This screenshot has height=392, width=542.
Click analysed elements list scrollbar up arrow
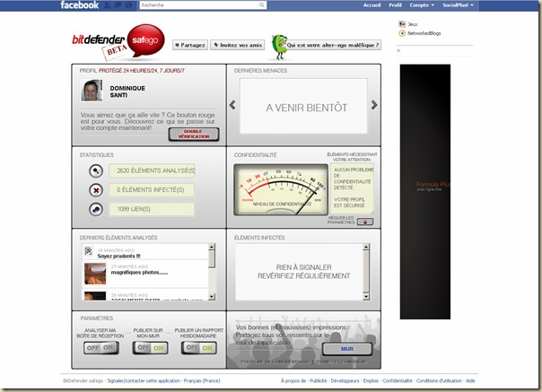pyautogui.click(x=212, y=247)
